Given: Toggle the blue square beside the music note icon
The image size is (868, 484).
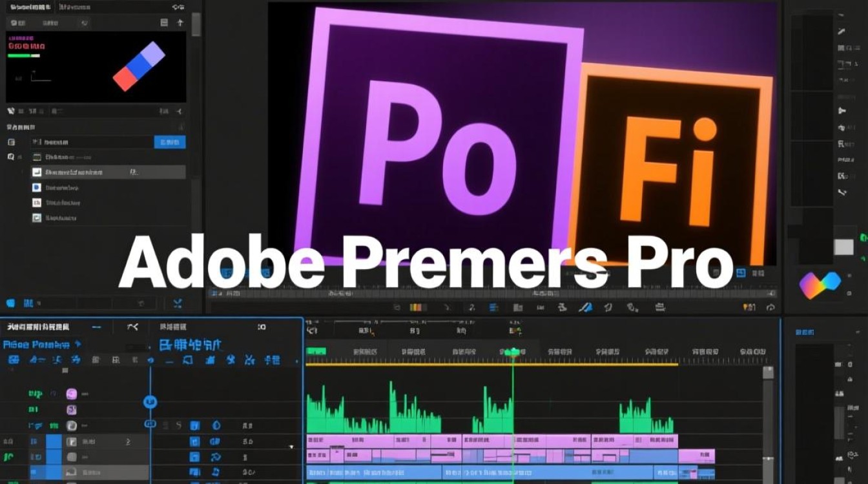Looking at the screenshot, I should point(194,474).
